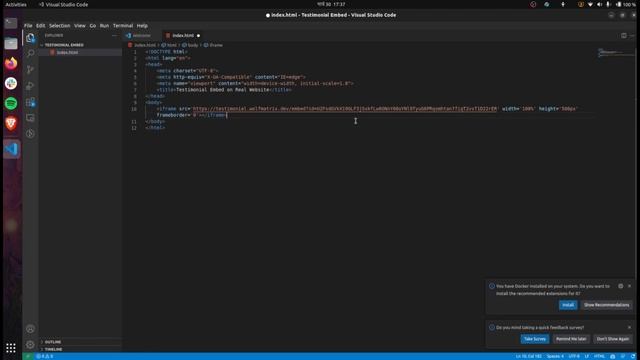Image resolution: width=640 pixels, height=360 pixels.
Task: Click the Install button for Docker extensions
Action: tap(568, 305)
